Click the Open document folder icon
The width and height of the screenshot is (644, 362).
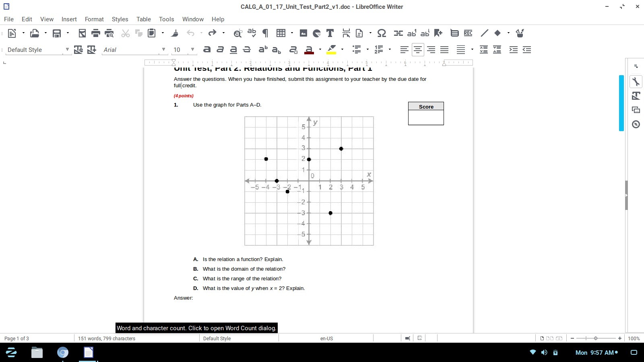click(35, 33)
